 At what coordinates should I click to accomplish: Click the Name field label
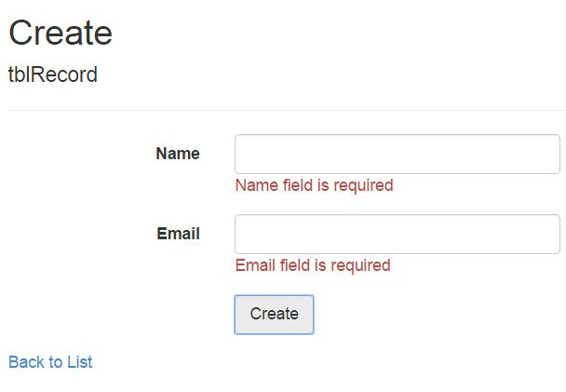[178, 154]
